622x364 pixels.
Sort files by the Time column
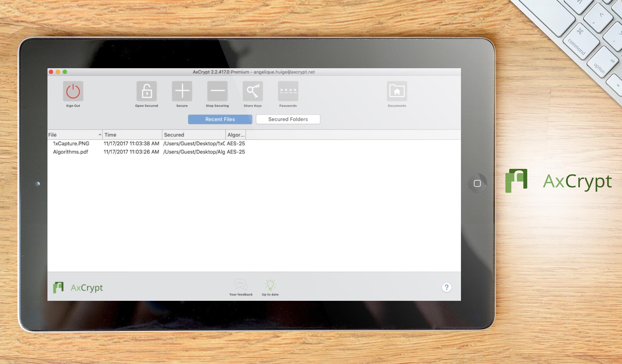[132, 135]
